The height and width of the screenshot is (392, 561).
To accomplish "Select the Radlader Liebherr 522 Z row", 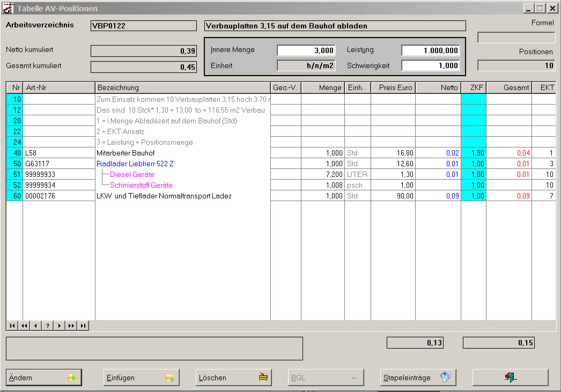I will 135,164.
